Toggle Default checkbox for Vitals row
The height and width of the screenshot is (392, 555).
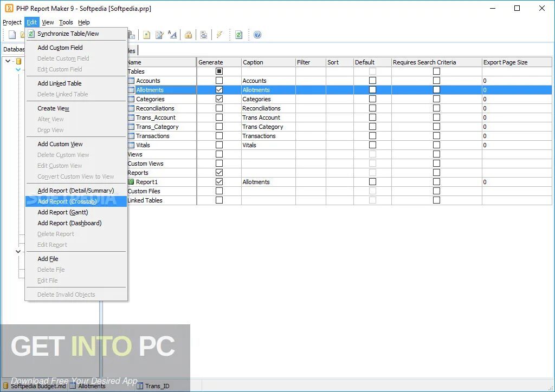(372, 145)
